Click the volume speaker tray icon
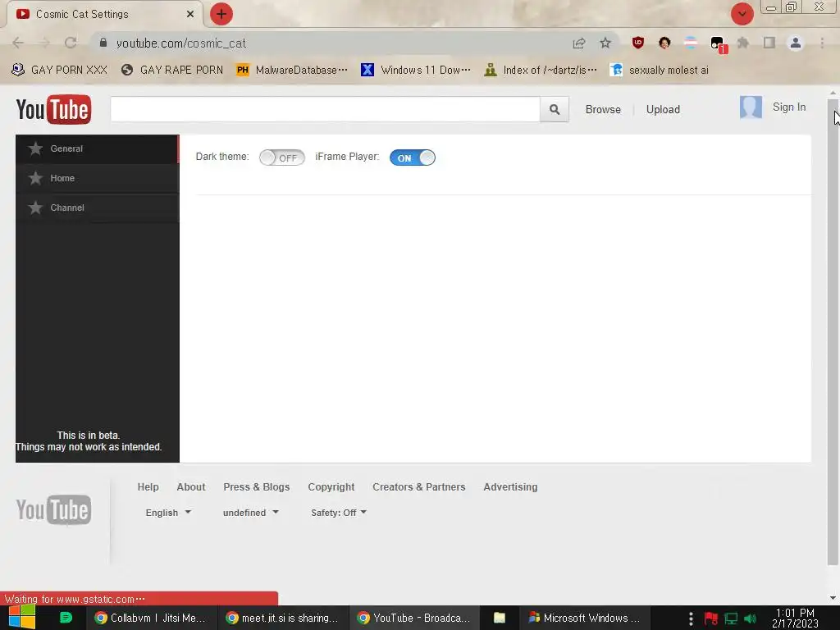 [x=750, y=619]
